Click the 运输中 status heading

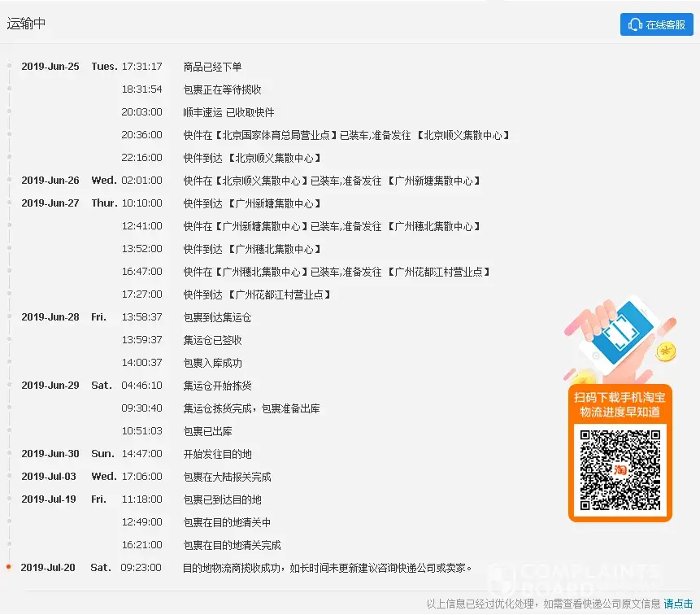[27, 24]
